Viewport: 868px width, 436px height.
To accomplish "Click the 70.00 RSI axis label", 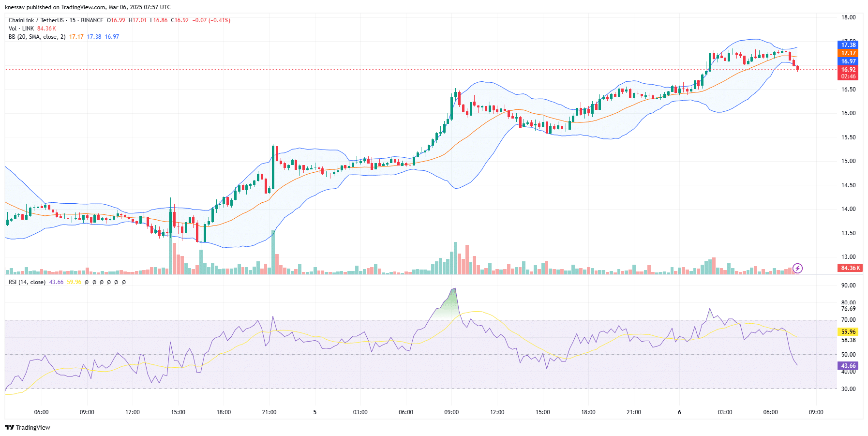I will tap(848, 320).
